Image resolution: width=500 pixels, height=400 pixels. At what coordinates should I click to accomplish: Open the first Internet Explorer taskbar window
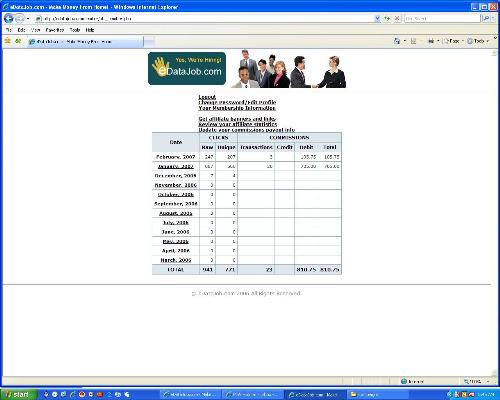(190, 395)
